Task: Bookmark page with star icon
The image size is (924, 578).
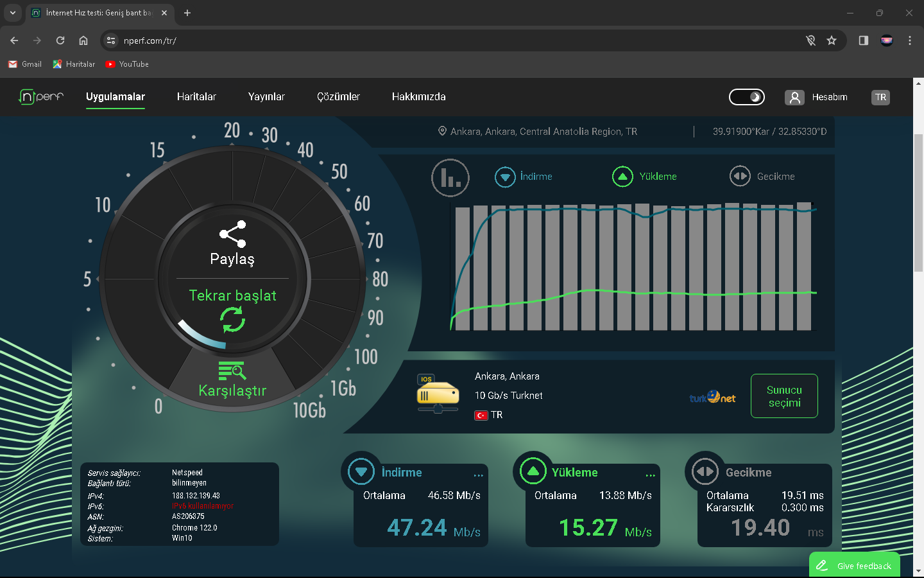Action: click(x=832, y=40)
